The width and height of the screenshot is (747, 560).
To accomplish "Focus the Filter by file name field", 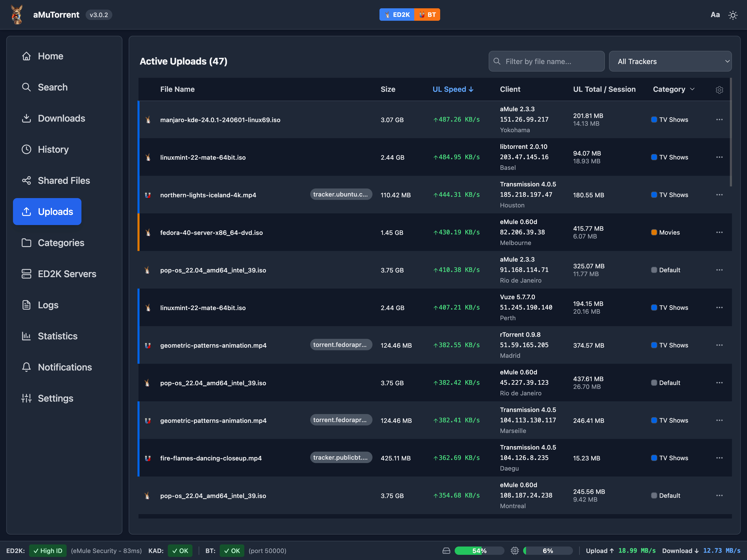I will click(x=547, y=61).
